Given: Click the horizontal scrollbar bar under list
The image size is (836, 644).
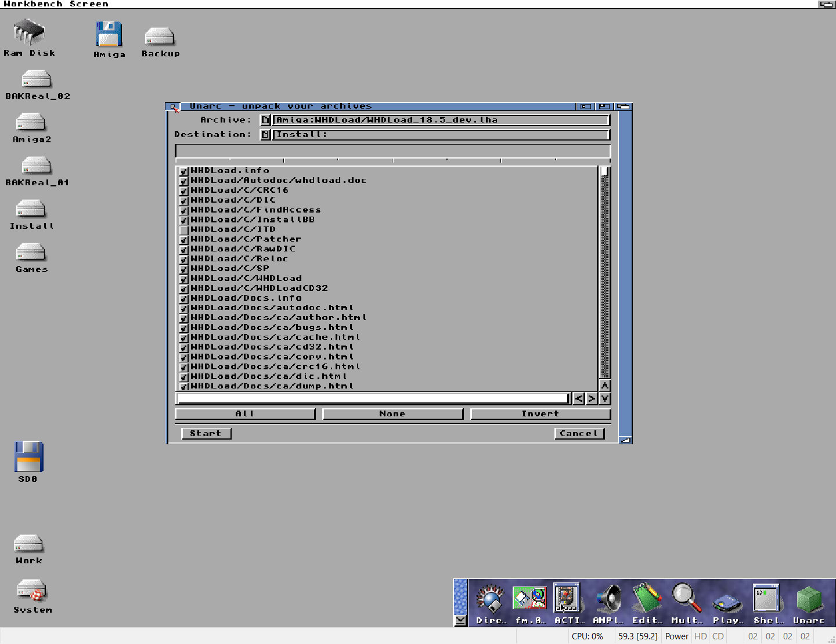Looking at the screenshot, I should coord(374,398).
